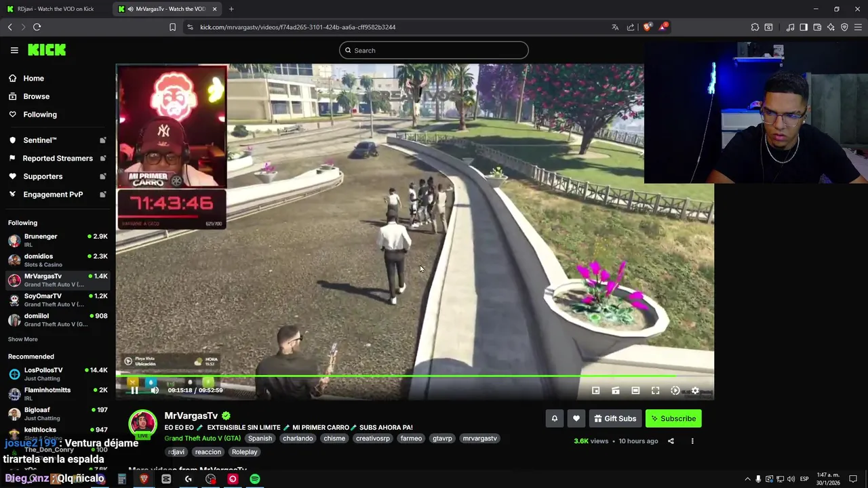Open LosPollosTV recommended channel
The height and width of the screenshot is (488, 868).
click(x=58, y=373)
